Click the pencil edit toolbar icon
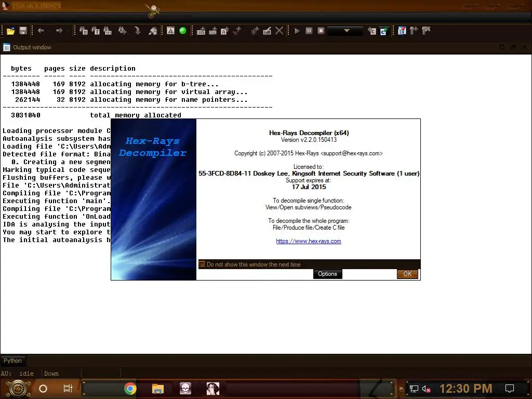The width and height of the screenshot is (532, 399). tap(267, 31)
